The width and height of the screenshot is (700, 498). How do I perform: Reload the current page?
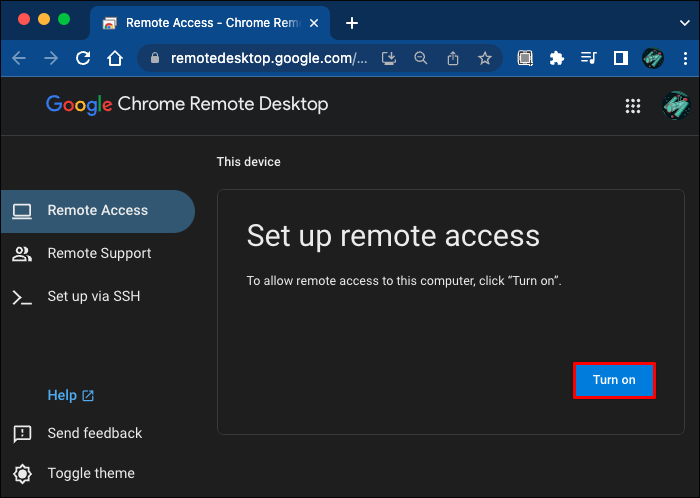click(x=83, y=58)
